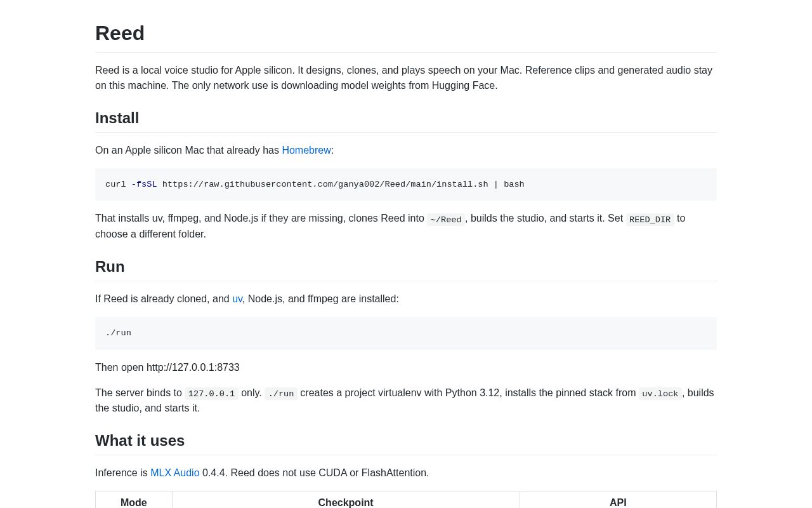Open the MLX Audio link
Screen dimensions: 812x508
click(x=175, y=473)
